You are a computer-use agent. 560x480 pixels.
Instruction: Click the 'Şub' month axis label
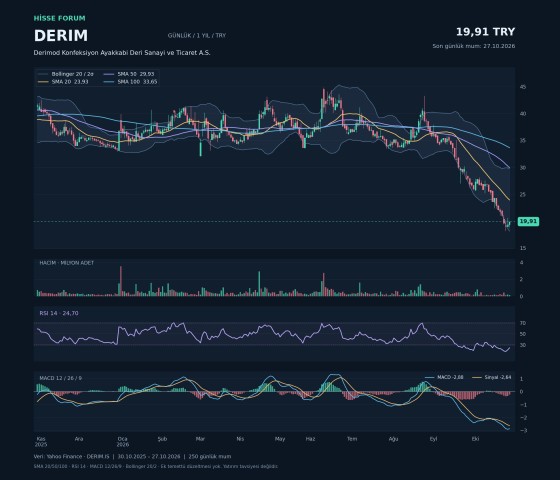tap(162, 439)
